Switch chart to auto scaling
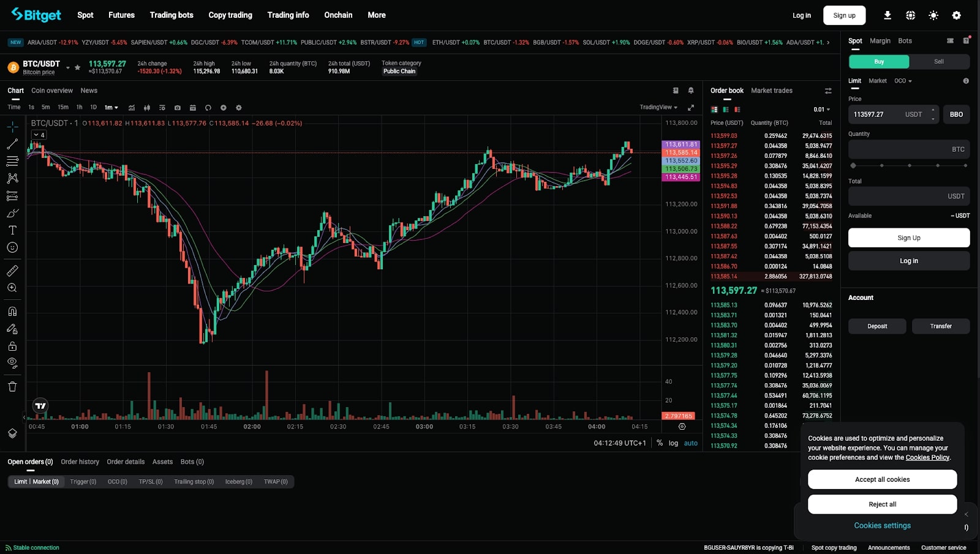This screenshot has height=554, width=980. [691, 443]
